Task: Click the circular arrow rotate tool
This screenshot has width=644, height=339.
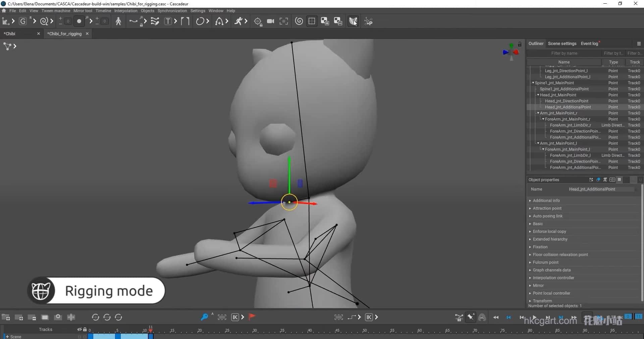Action: [x=200, y=21]
